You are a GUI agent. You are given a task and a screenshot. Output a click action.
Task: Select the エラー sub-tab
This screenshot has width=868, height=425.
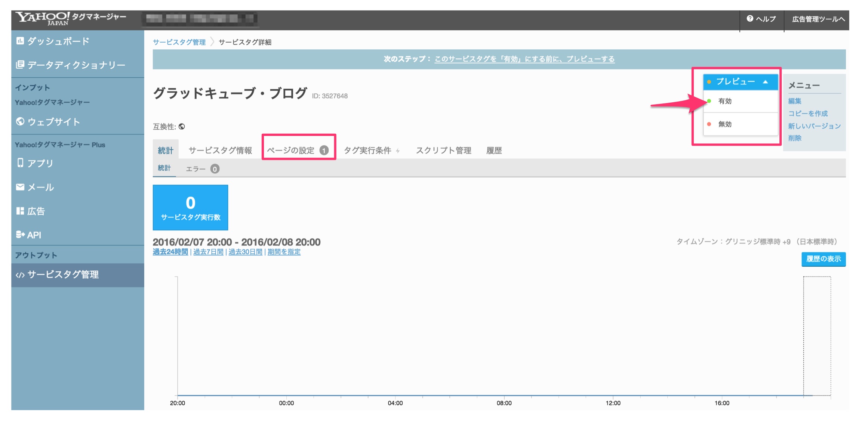tap(202, 169)
